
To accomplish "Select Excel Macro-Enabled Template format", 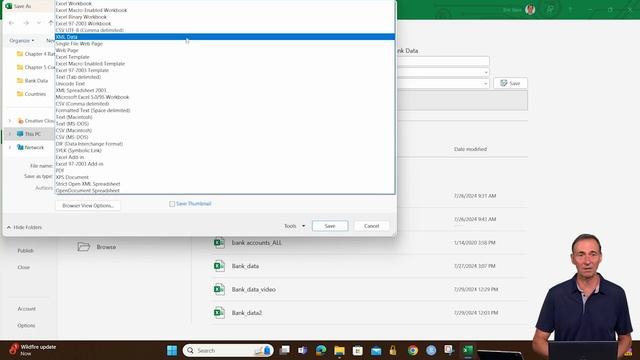I will coord(90,64).
